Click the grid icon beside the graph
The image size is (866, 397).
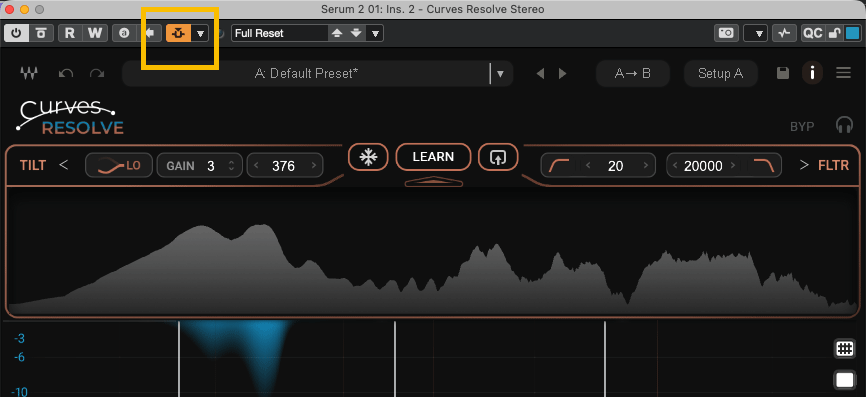844,349
